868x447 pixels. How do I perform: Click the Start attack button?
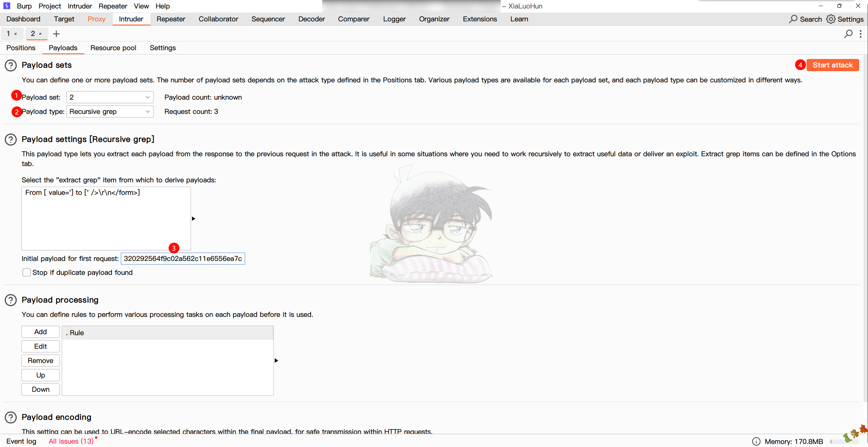(833, 64)
